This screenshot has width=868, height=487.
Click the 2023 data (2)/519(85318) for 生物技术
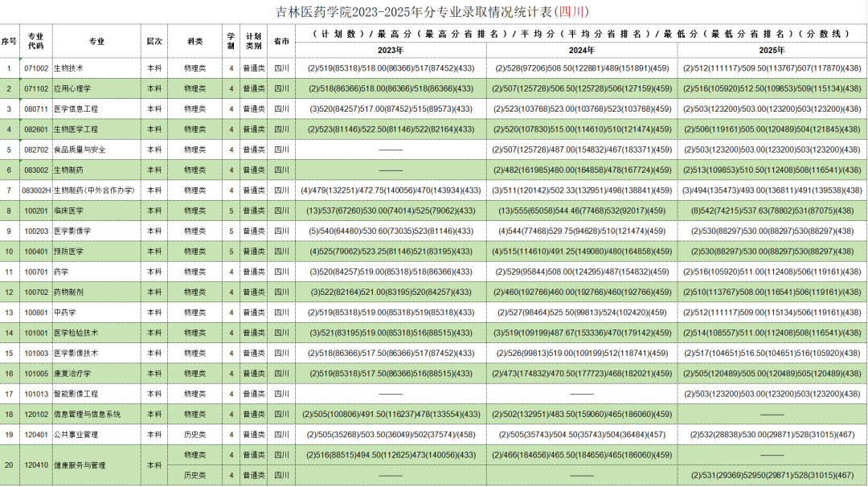coord(391,68)
